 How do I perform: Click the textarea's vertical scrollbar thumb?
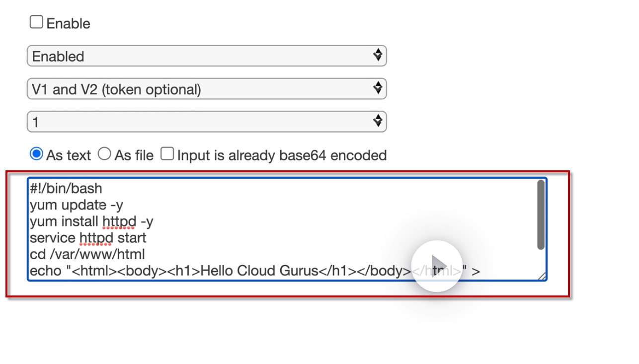click(x=541, y=215)
